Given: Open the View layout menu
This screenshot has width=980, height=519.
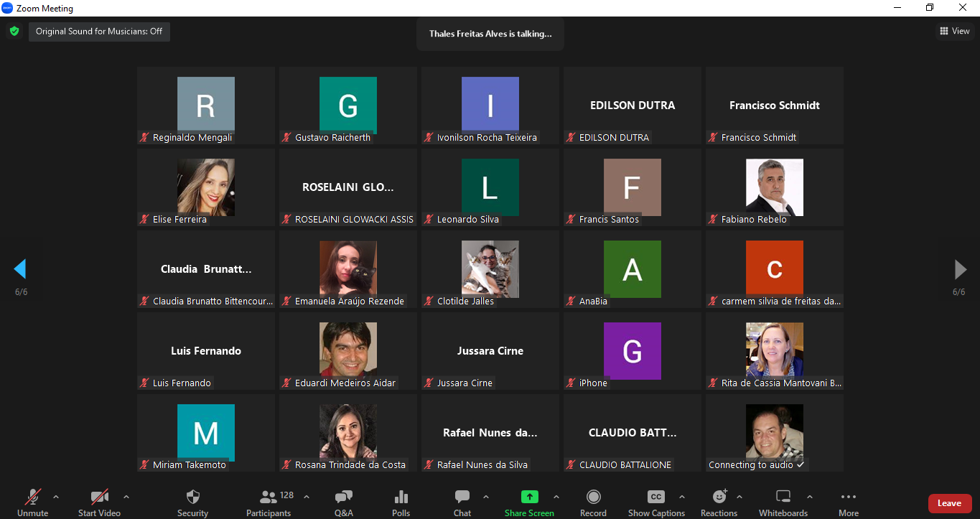Looking at the screenshot, I should tap(955, 31).
